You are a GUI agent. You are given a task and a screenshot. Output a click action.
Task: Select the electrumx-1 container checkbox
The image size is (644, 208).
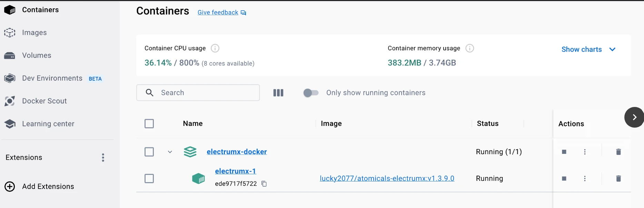(x=149, y=178)
